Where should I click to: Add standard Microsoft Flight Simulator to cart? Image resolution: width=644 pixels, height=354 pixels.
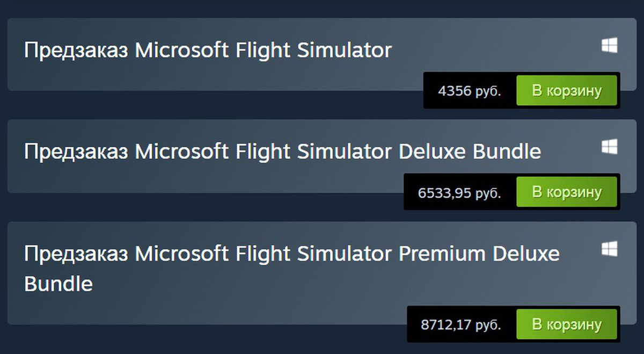pyautogui.click(x=567, y=91)
